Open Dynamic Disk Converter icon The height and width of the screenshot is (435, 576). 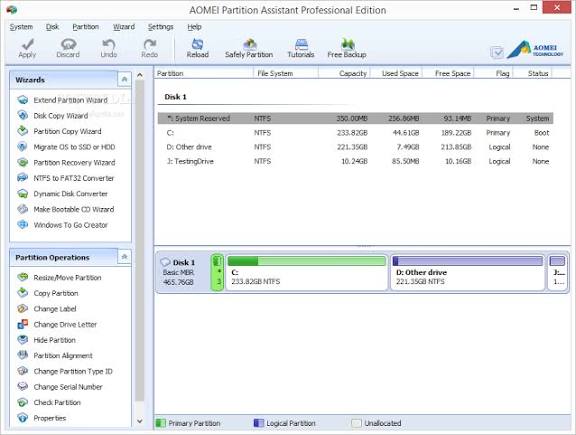pos(23,193)
